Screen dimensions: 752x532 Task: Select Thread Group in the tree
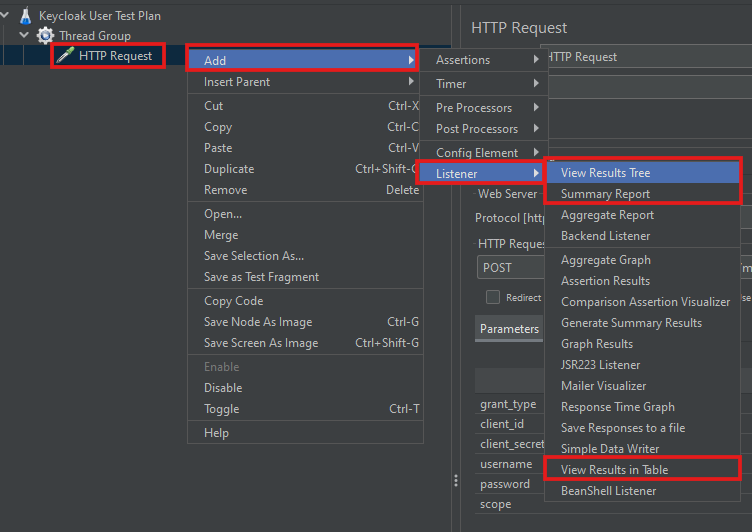point(94,35)
